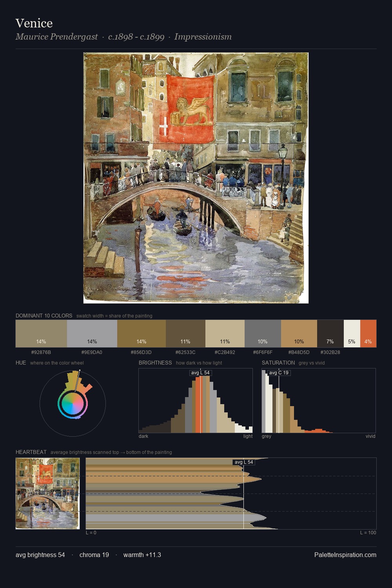Select the #9E9DA0 grey swatch
392x588 pixels.
[92, 334]
